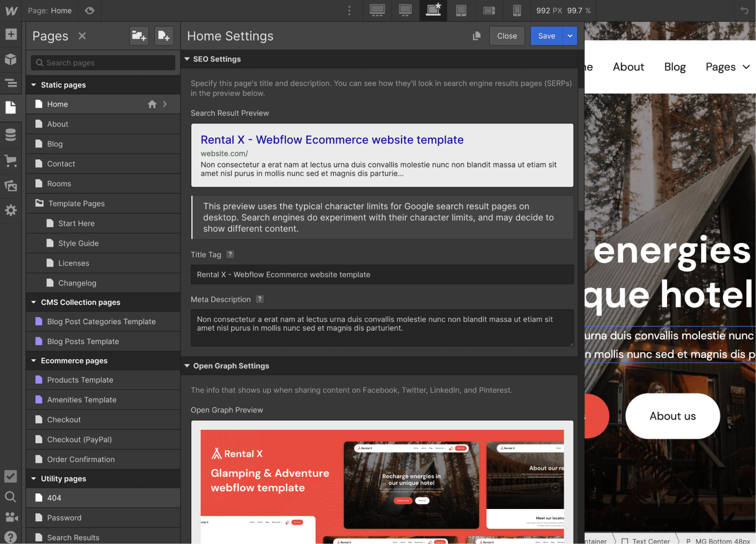Save the Home page settings
The width and height of the screenshot is (756, 544).
click(546, 36)
